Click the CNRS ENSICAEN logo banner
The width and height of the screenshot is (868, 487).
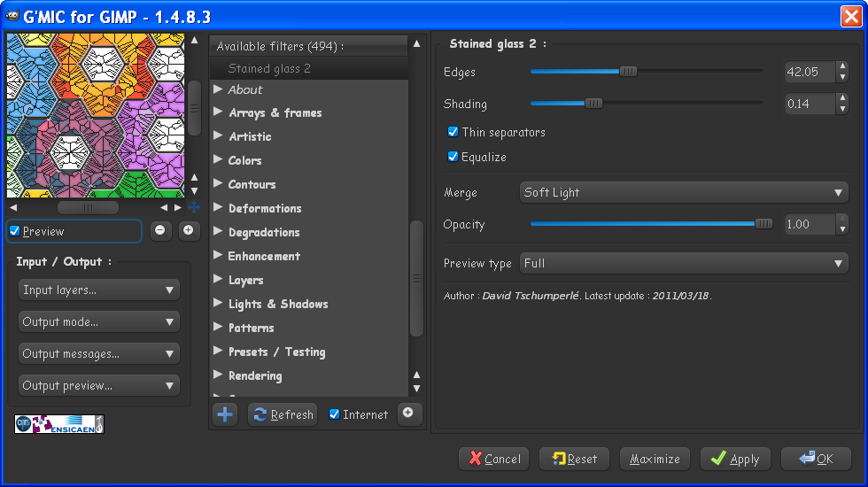[59, 424]
